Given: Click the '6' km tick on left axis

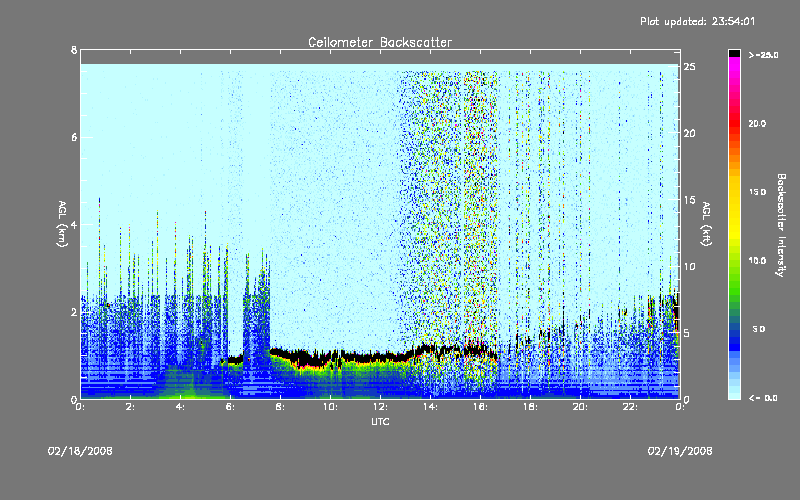Looking at the screenshot, I should tap(74, 137).
